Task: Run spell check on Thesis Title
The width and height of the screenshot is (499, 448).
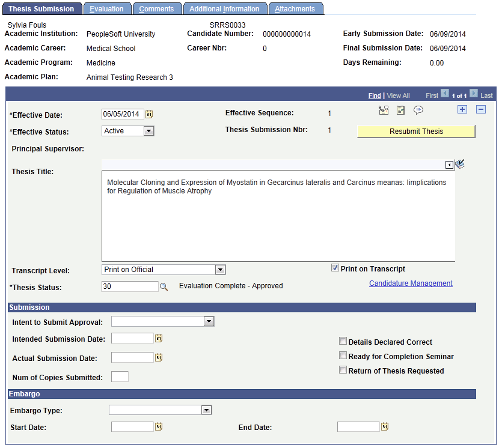Action: [460, 164]
